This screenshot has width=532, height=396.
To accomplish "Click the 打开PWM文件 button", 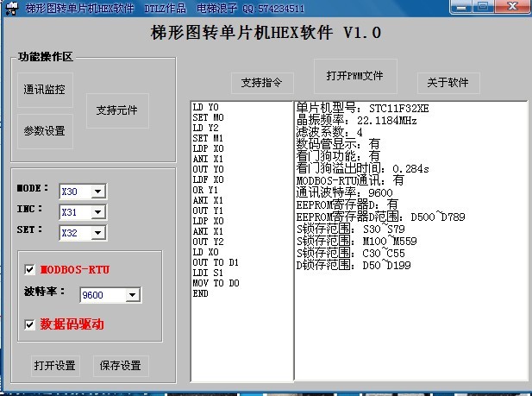I will [354, 76].
